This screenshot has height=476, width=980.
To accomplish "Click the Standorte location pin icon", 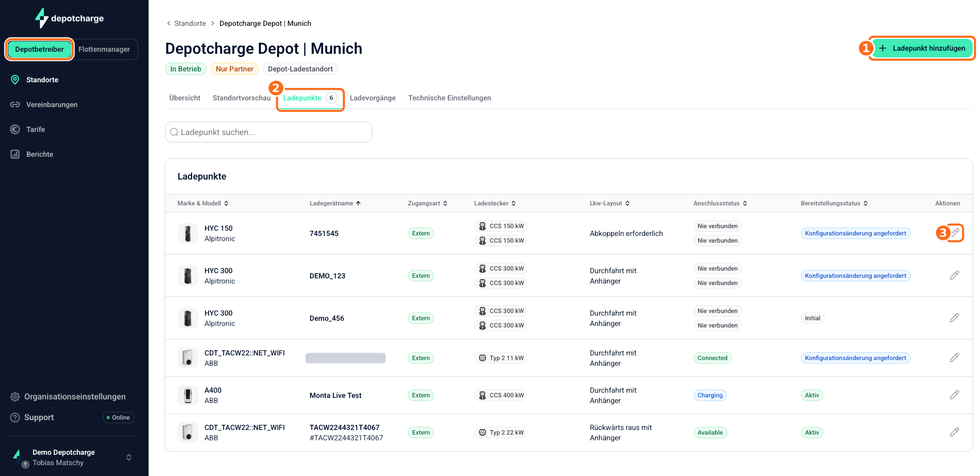I will pos(15,80).
